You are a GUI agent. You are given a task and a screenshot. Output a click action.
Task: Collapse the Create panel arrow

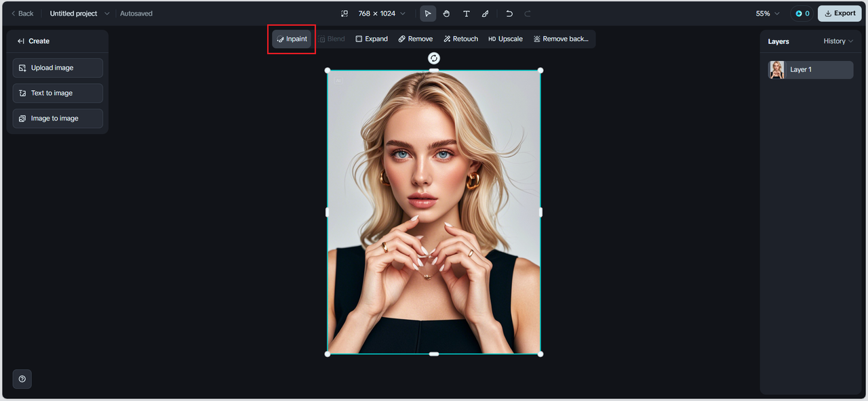coord(21,41)
